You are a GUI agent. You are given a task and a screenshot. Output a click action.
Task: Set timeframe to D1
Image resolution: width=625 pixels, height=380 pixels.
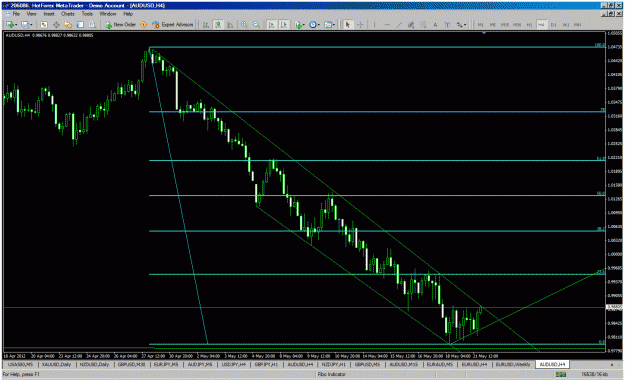[x=553, y=25]
